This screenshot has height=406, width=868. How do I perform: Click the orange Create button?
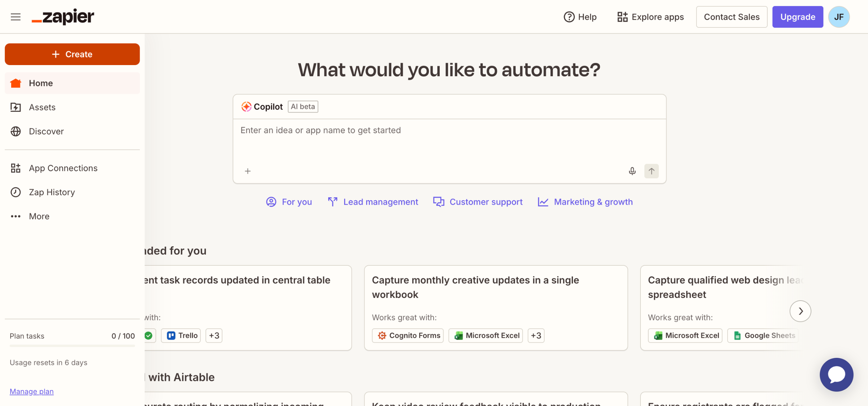pos(72,54)
